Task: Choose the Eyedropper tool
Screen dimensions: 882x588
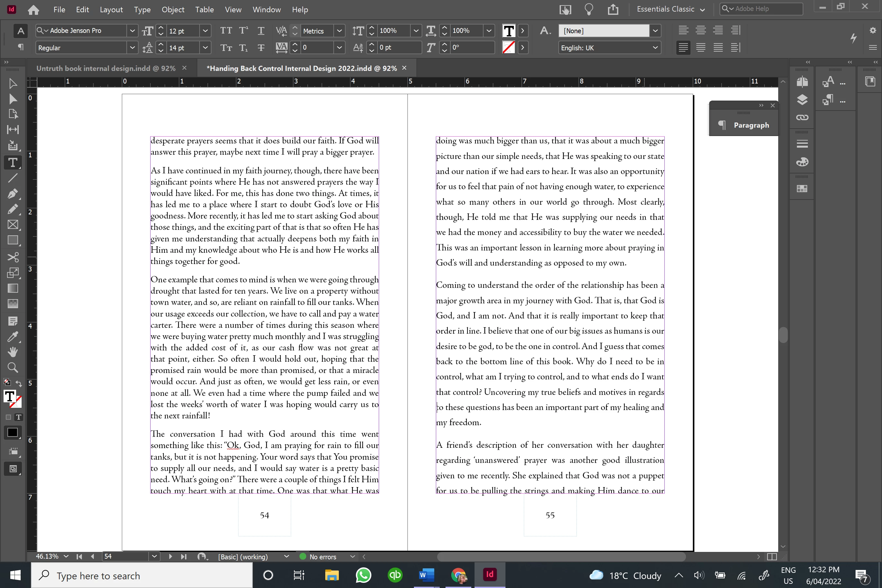Action: tap(12, 336)
